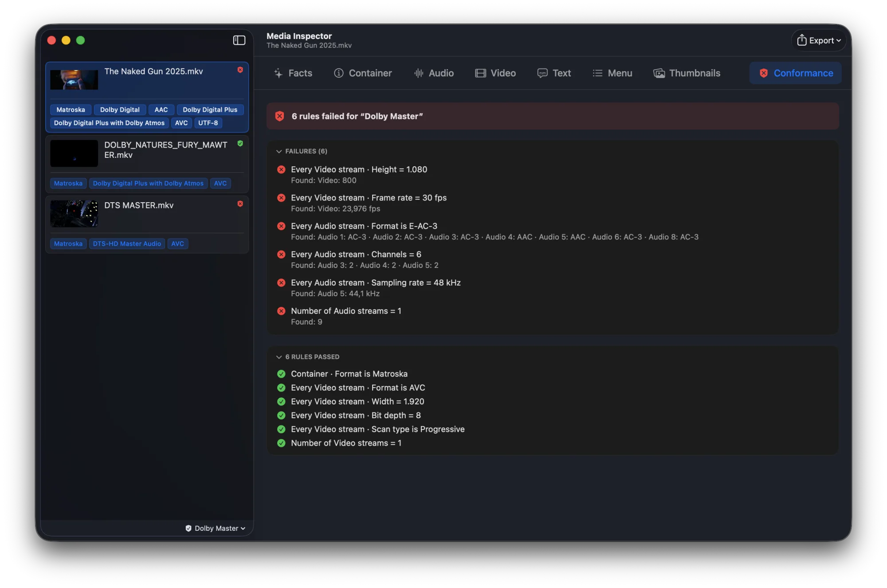Switch to the Thumbnails tab
The height and width of the screenshot is (588, 887).
click(x=687, y=73)
